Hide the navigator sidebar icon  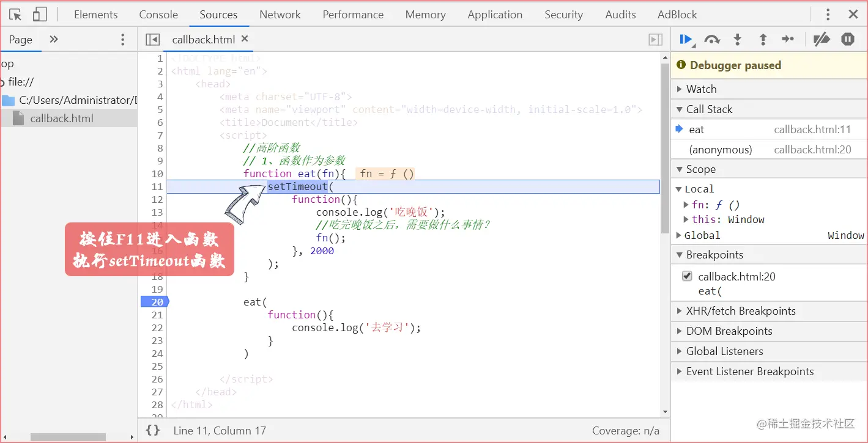coord(152,40)
